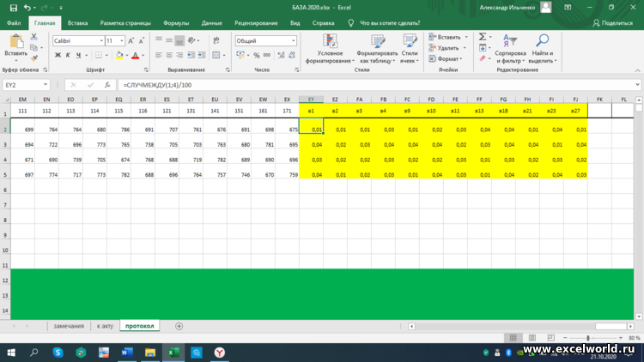The height and width of the screenshot is (362, 644).
Task: Click the Clear eraser icon
Action: pyautogui.click(x=483, y=58)
